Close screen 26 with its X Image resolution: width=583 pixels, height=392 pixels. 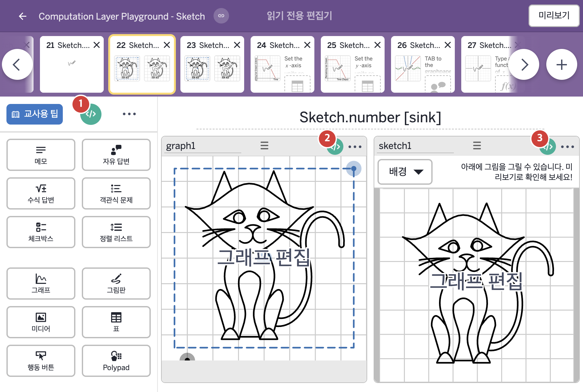pos(448,45)
